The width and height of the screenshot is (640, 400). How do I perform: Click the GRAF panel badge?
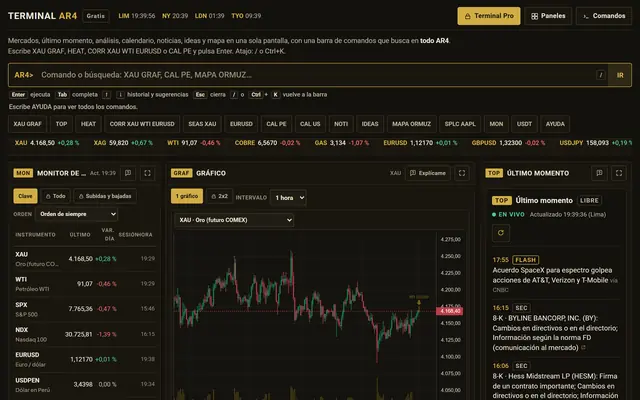point(181,173)
